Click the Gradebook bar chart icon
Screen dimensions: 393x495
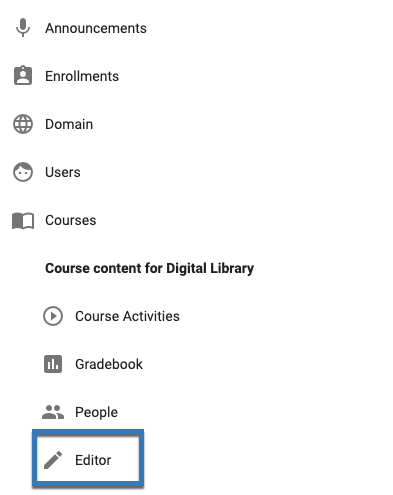click(x=53, y=364)
